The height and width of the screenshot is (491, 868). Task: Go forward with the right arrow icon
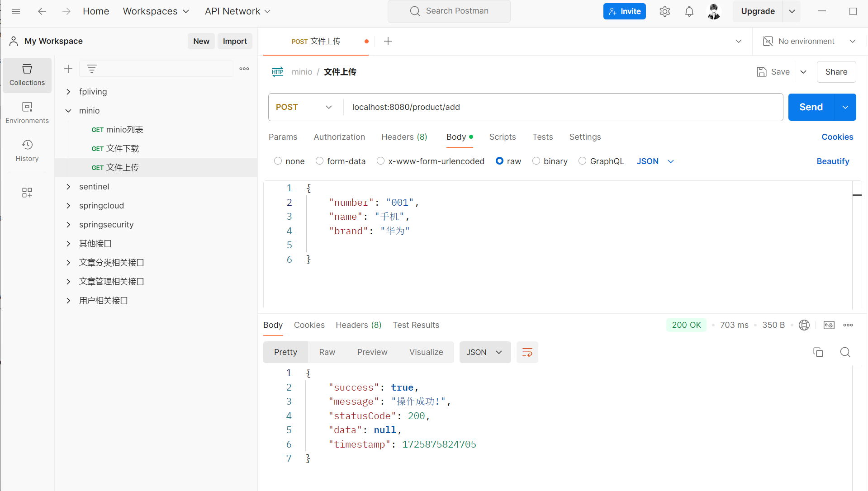point(66,11)
